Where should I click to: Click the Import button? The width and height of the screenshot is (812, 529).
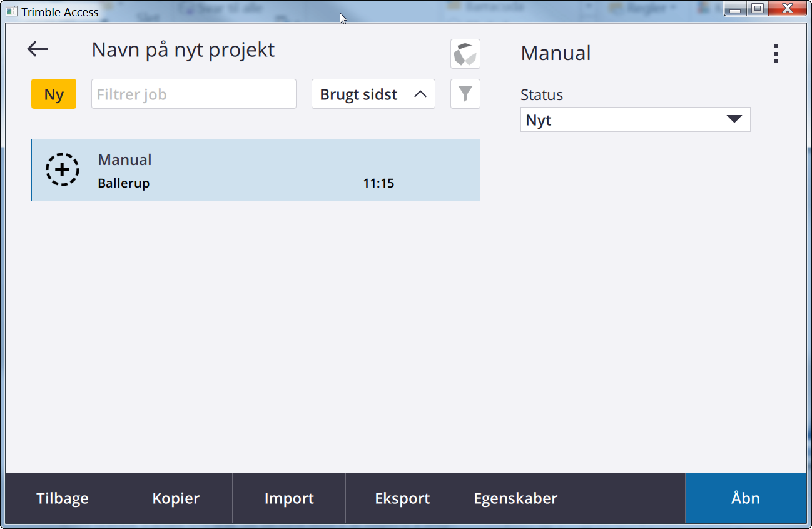tap(289, 498)
